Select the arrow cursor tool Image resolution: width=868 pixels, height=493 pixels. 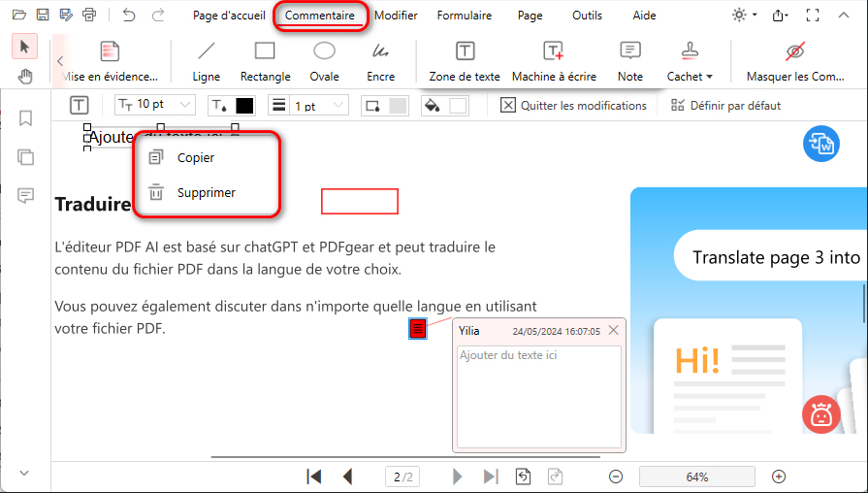click(x=24, y=46)
